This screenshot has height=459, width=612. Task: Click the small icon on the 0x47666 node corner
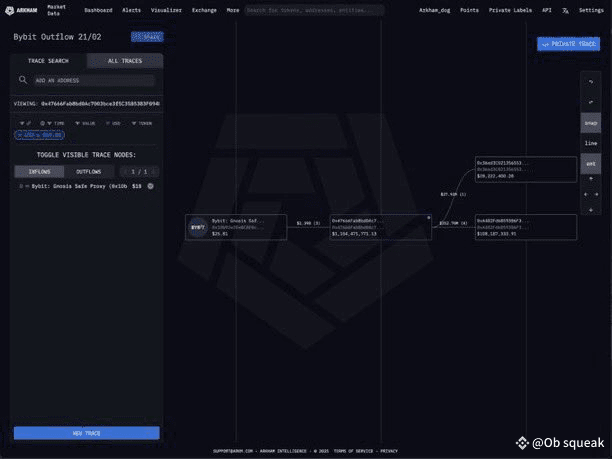click(428, 218)
